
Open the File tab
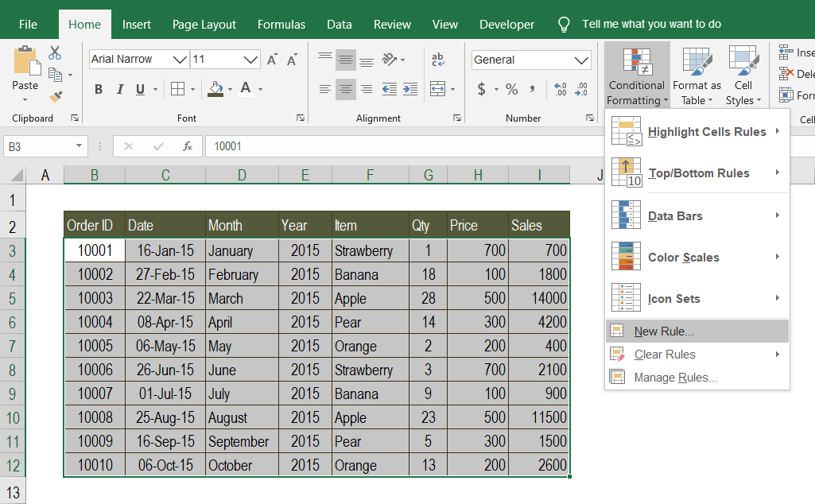point(28,25)
